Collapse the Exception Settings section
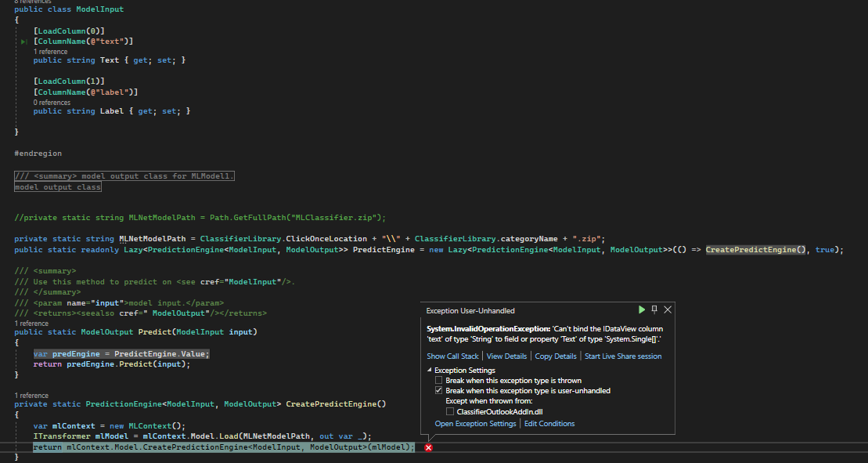 pos(429,370)
